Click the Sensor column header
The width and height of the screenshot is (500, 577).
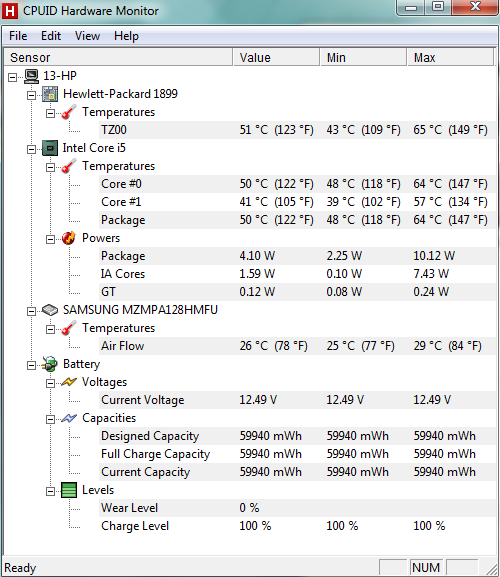coord(118,57)
